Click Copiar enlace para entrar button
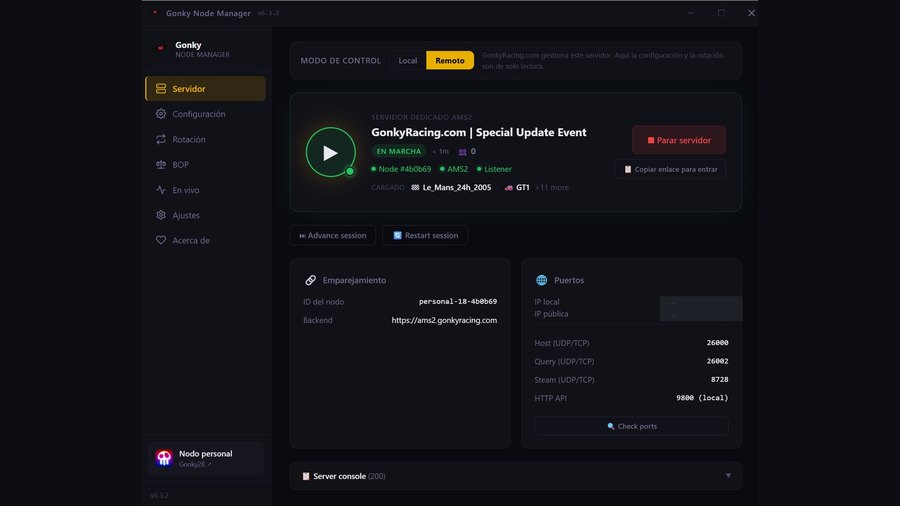This screenshot has width=900, height=506. 670,169
